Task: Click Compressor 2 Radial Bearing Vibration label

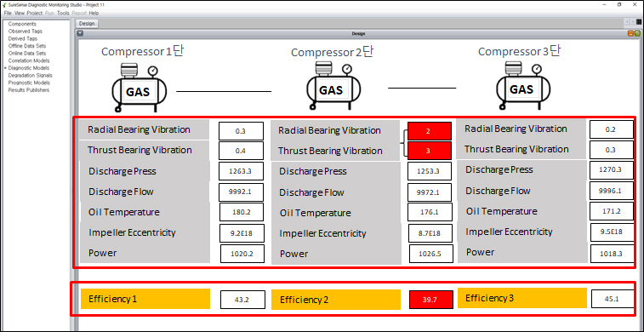Action: tap(329, 130)
